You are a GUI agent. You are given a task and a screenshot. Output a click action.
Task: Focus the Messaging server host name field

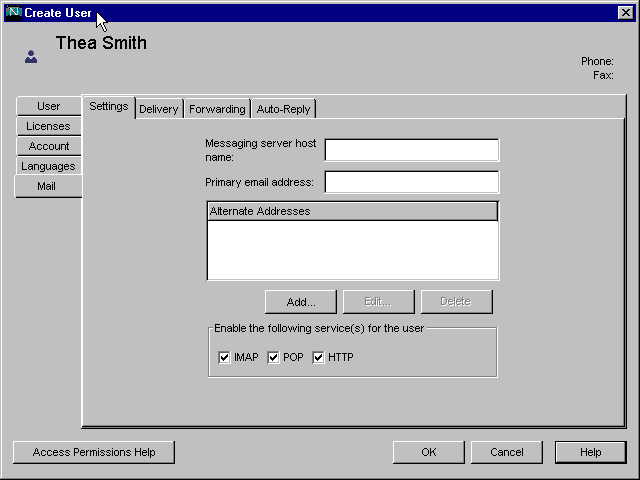coord(411,150)
